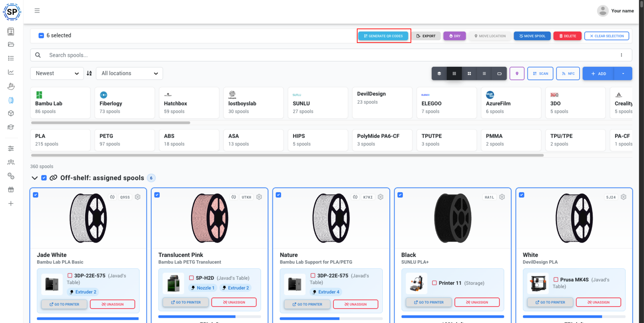Filter by PLA material

click(60, 140)
